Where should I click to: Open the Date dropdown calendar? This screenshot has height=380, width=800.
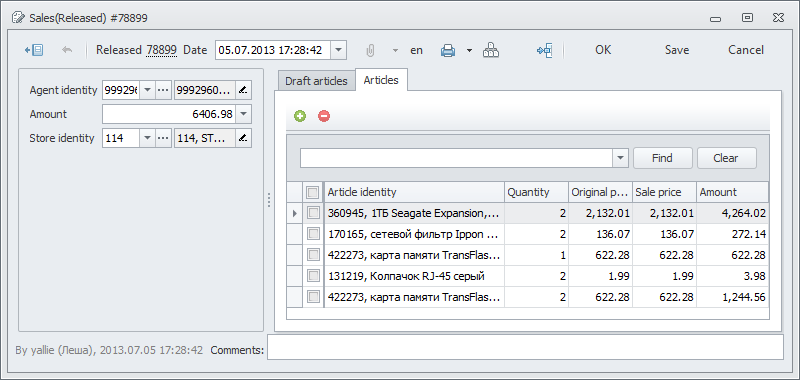(339, 50)
